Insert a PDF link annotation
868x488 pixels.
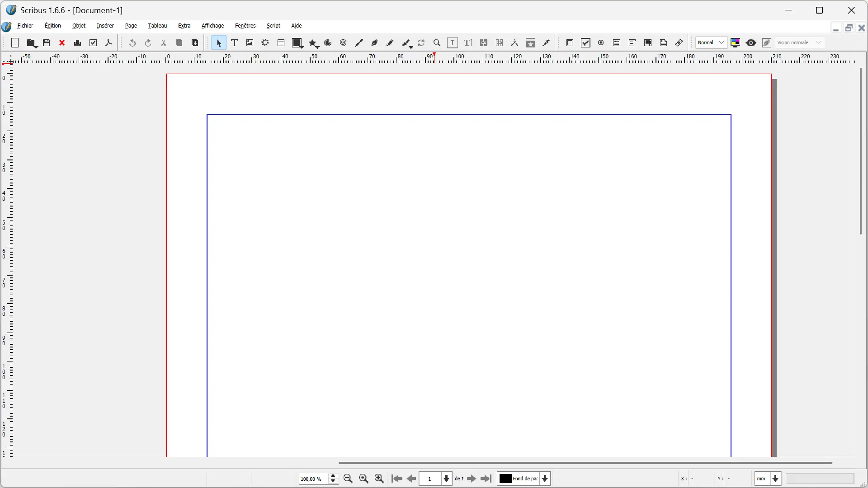click(679, 43)
